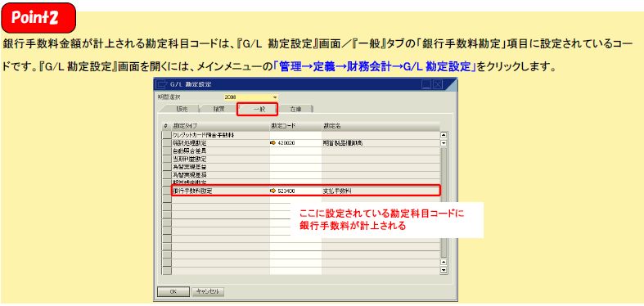The height and width of the screenshot is (306, 644).
Task: Switch to the 販売 tab
Action: click(x=181, y=109)
